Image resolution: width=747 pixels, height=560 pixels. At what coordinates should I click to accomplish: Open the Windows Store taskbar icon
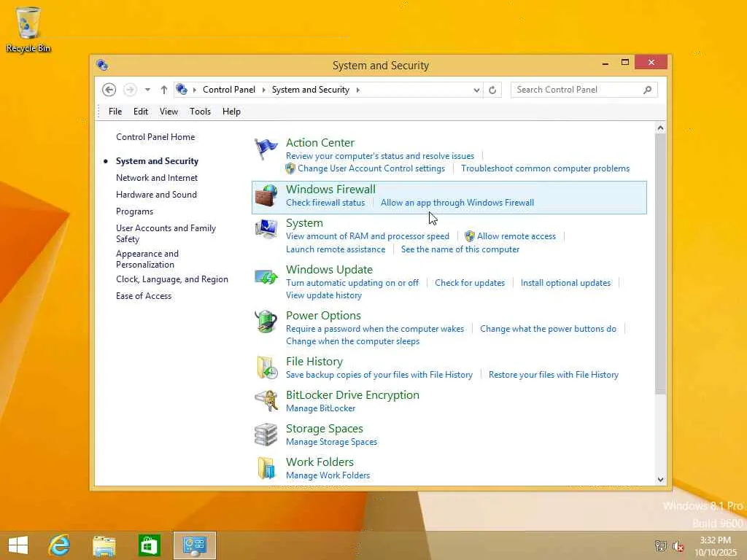tap(149, 545)
